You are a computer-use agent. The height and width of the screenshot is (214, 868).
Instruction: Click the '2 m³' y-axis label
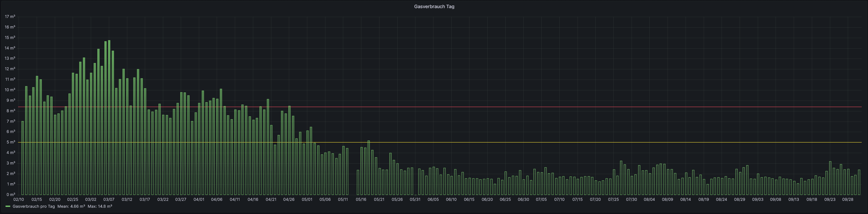tap(11, 173)
